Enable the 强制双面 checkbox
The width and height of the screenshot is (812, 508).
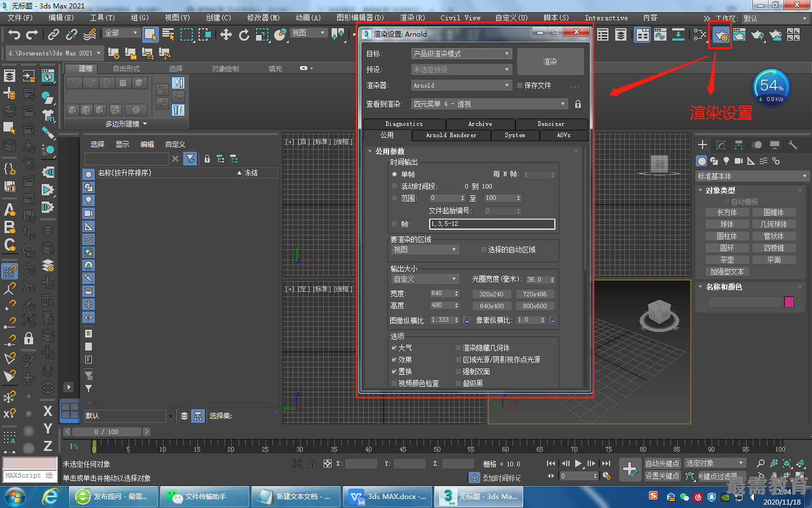coord(458,371)
